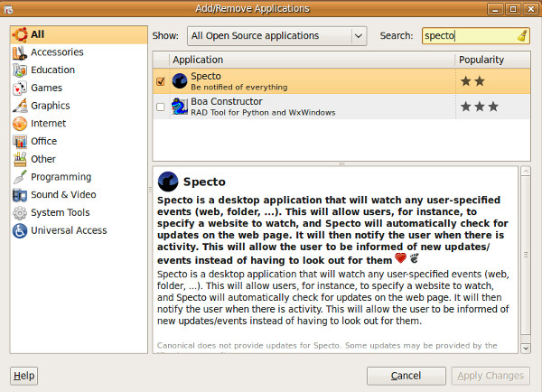
Task: Close the Add/Remove Applications window
Action: pos(531,9)
